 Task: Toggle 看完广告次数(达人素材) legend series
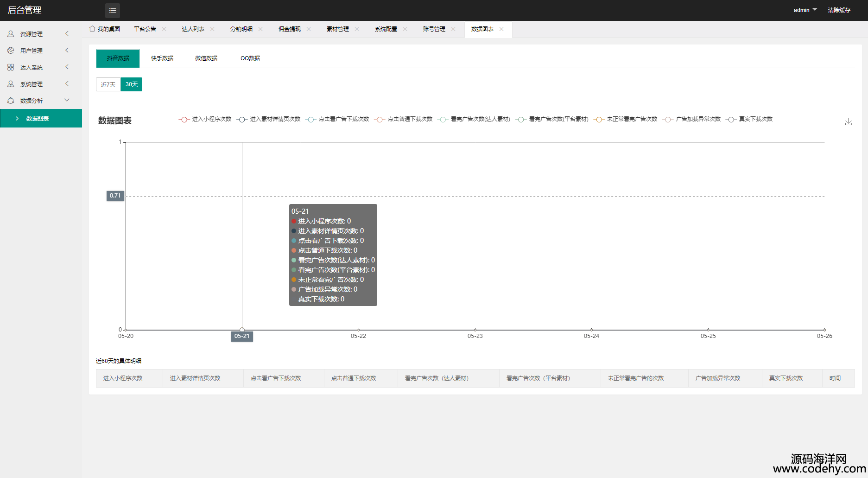click(474, 119)
